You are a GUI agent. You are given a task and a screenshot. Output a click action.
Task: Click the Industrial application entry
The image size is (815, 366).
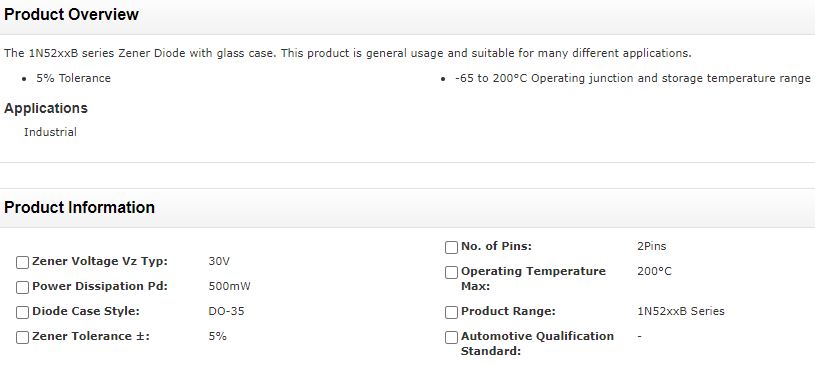coord(50,132)
